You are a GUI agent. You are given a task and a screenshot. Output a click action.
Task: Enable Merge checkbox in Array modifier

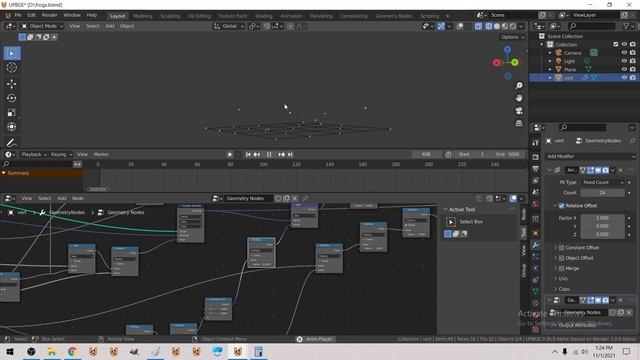[x=561, y=269]
